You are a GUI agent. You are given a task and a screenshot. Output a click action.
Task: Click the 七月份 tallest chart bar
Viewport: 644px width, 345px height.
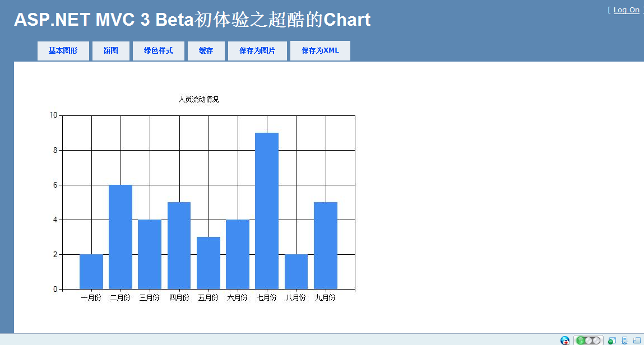pos(267,211)
